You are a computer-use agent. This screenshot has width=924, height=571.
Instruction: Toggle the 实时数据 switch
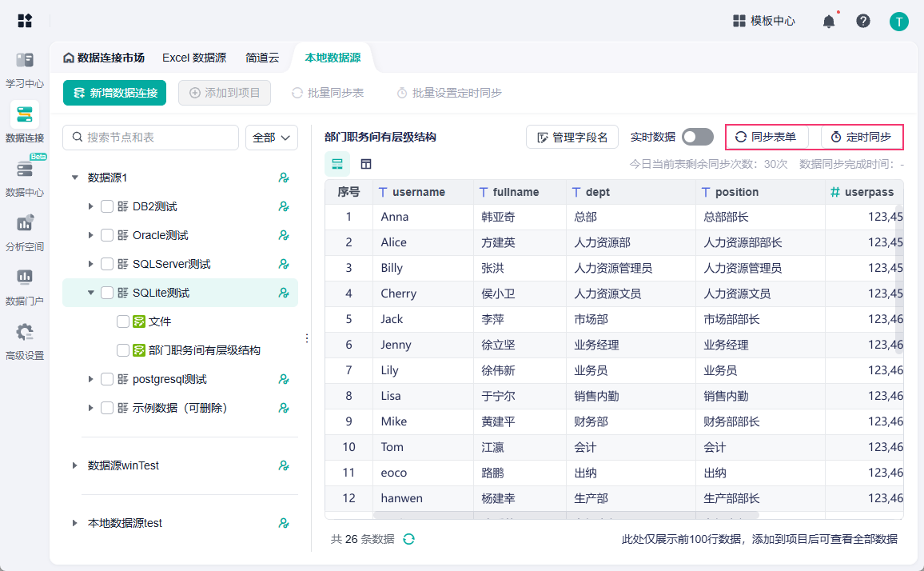698,137
